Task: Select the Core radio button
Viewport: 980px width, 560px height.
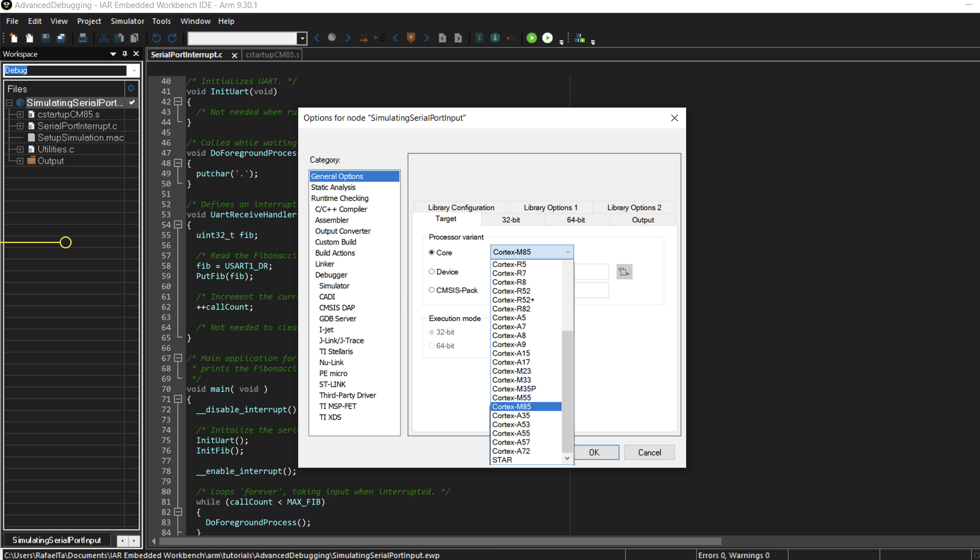Action: (x=432, y=253)
